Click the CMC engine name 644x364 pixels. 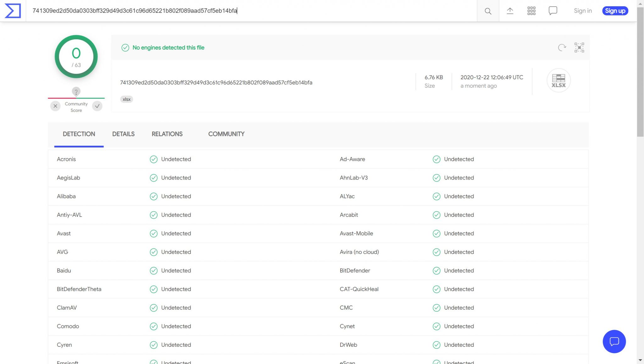pyautogui.click(x=346, y=307)
